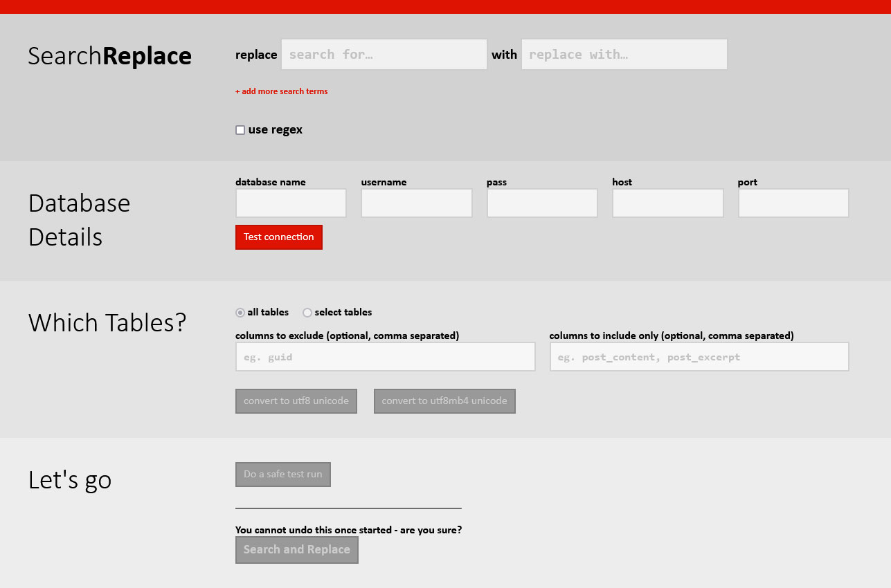Click the "Let's go" heading
This screenshot has height=588, width=891.
[70, 480]
